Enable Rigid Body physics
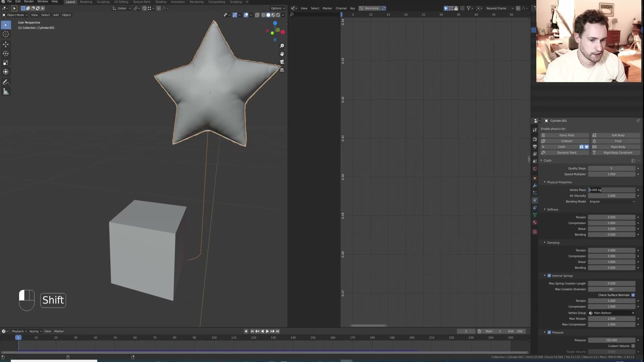Screen dimensions: 644x362 615,147
